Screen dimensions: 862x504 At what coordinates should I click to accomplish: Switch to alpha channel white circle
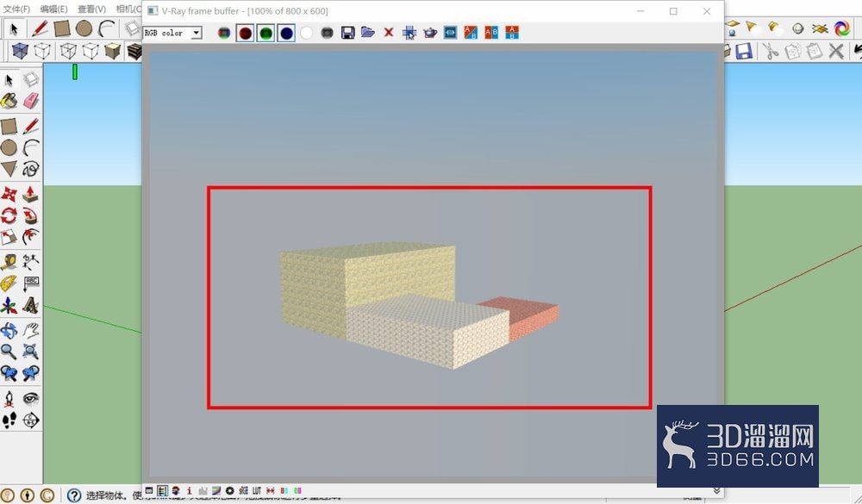307,33
